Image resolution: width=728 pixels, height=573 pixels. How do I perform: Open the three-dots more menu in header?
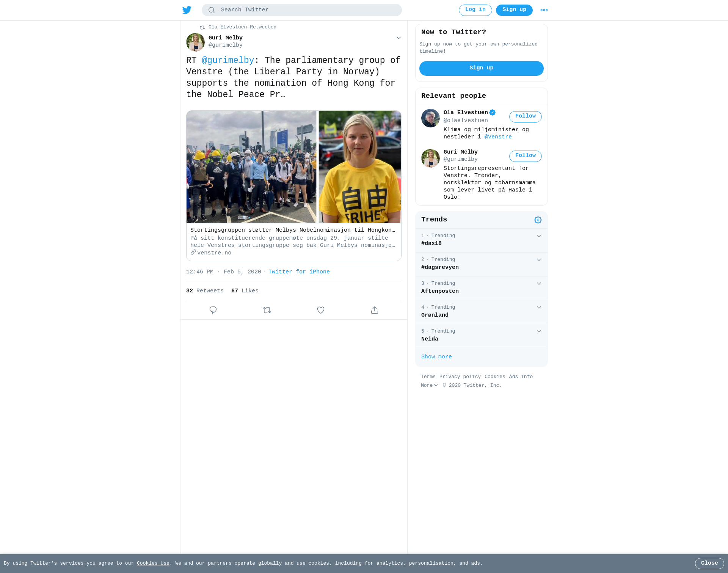coord(544,10)
